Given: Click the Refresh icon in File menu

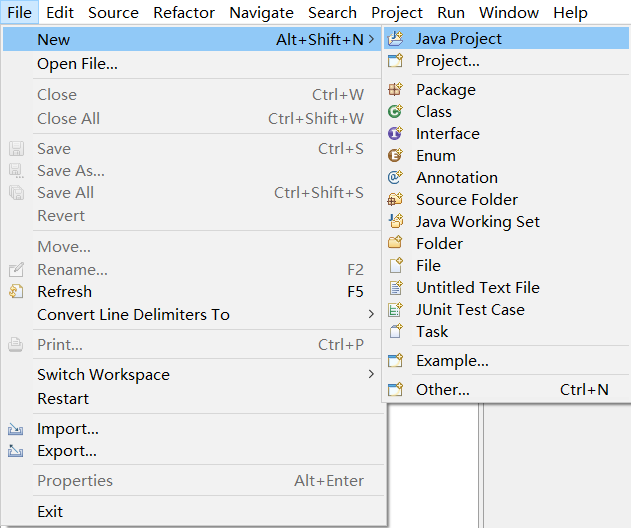Looking at the screenshot, I should pos(16,291).
